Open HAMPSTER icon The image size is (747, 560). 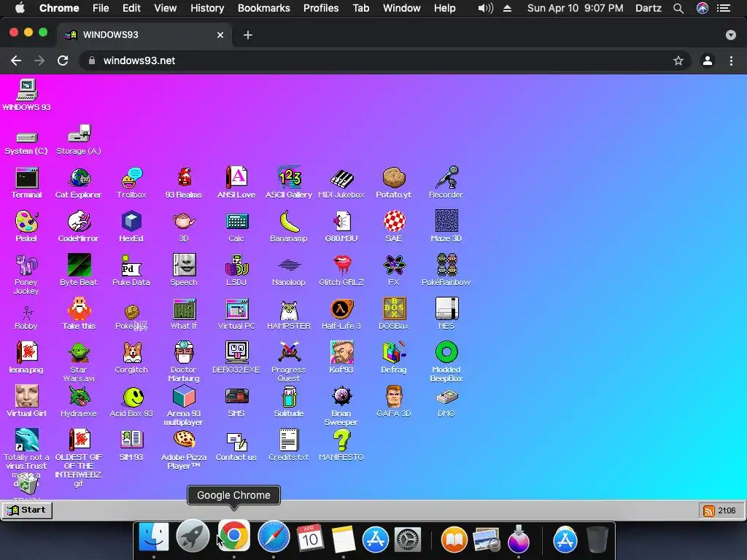tap(289, 310)
